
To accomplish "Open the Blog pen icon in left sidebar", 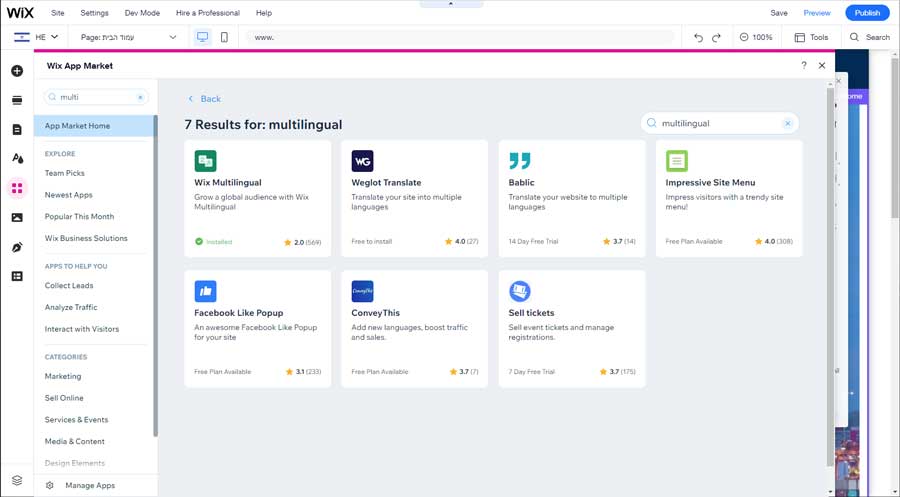I will click(17, 247).
